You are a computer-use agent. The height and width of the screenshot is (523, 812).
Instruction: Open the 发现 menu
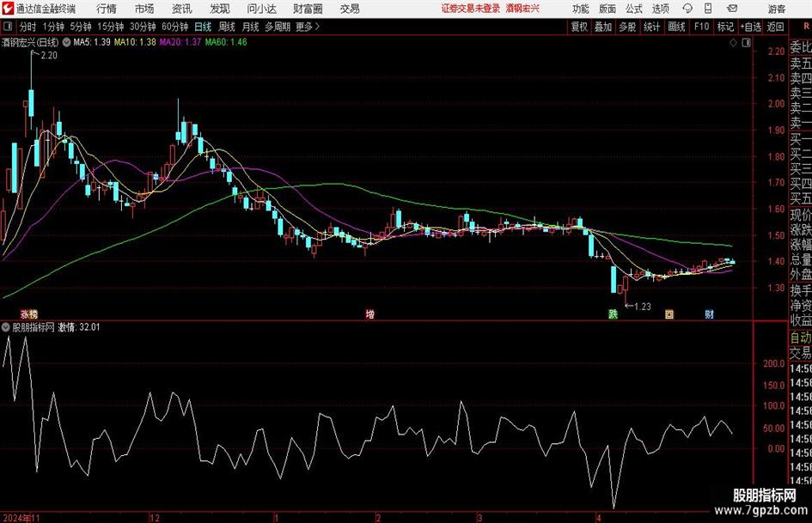pyautogui.click(x=220, y=9)
